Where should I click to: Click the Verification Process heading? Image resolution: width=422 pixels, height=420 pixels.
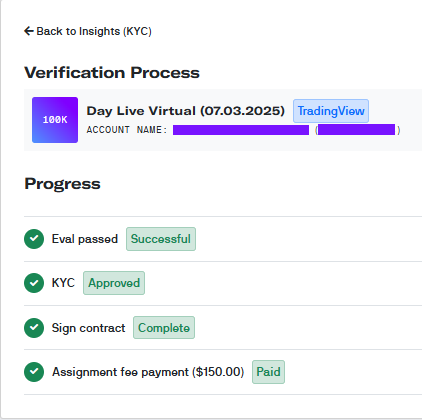112,73
